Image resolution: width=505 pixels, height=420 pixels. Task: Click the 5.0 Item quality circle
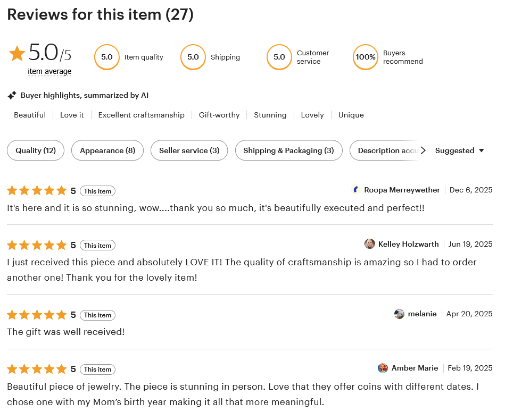coord(107,57)
